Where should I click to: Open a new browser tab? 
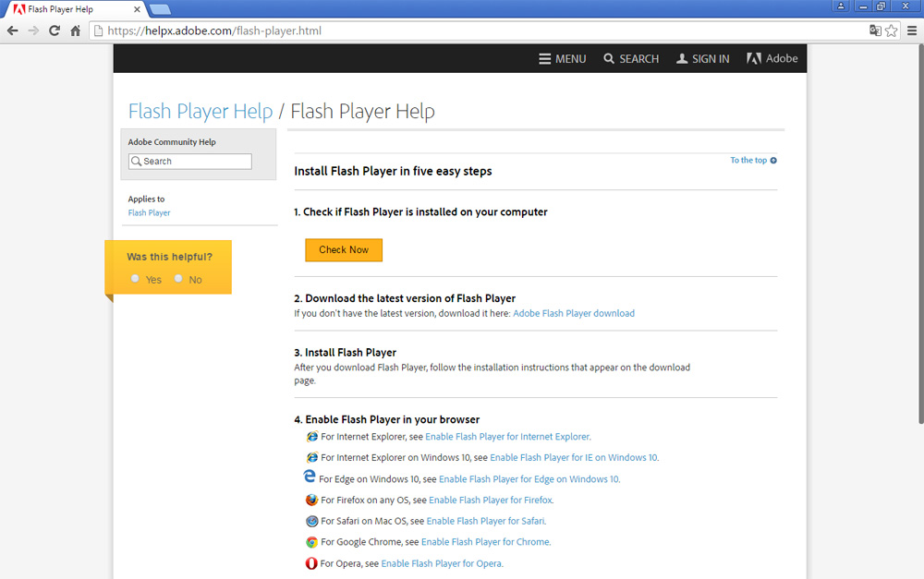tap(159, 9)
